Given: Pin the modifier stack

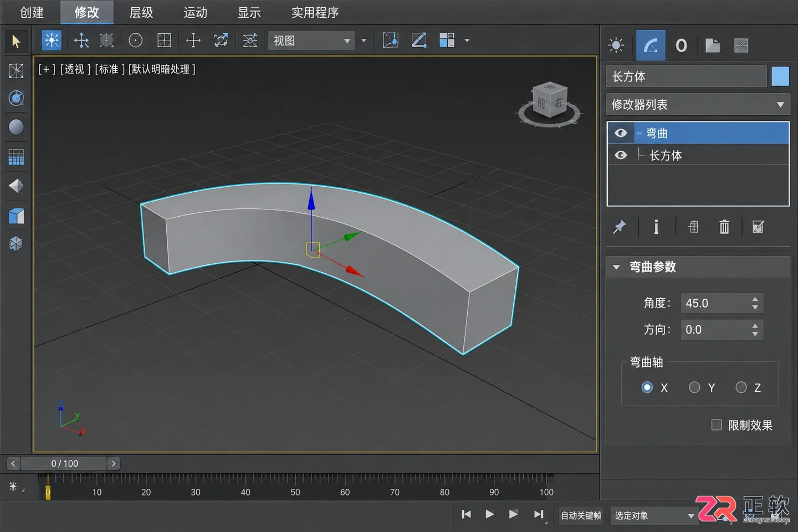Looking at the screenshot, I should 620,227.
